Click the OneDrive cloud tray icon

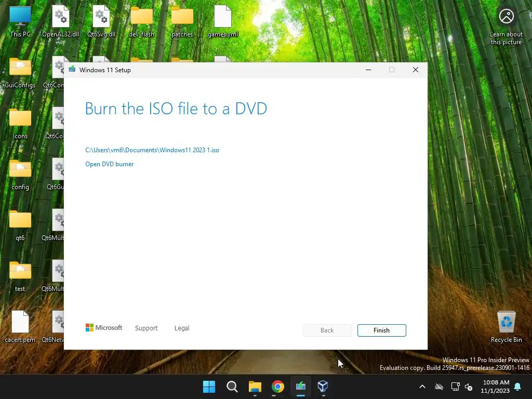[439, 387]
